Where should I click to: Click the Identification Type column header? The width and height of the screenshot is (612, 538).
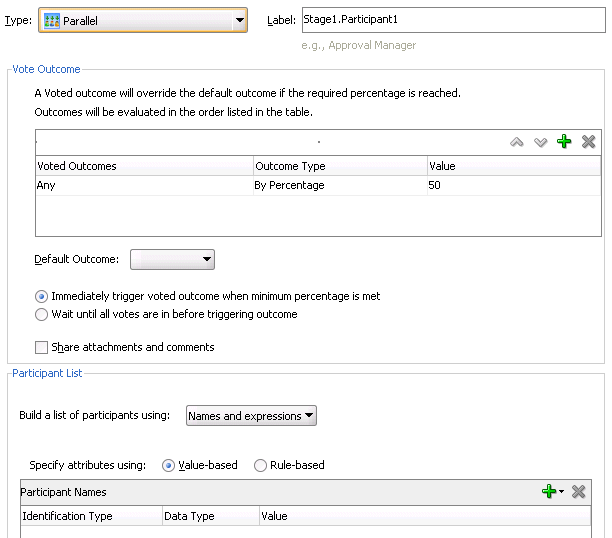click(68, 516)
